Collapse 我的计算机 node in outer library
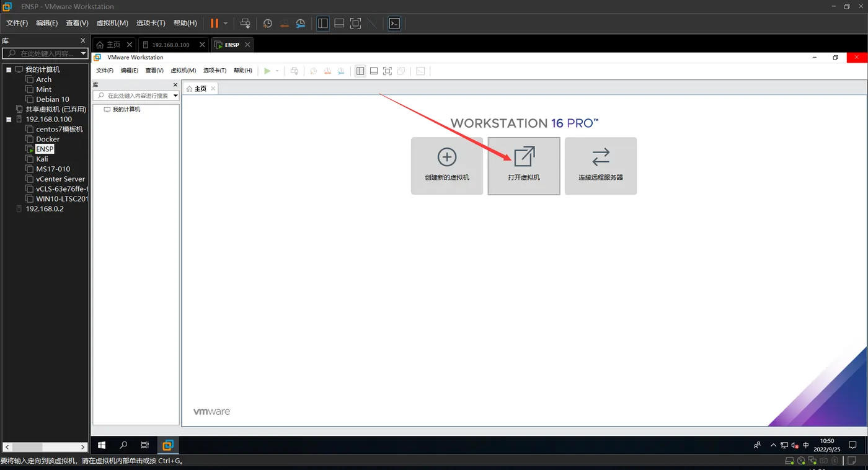Image resolution: width=868 pixels, height=470 pixels. point(9,69)
